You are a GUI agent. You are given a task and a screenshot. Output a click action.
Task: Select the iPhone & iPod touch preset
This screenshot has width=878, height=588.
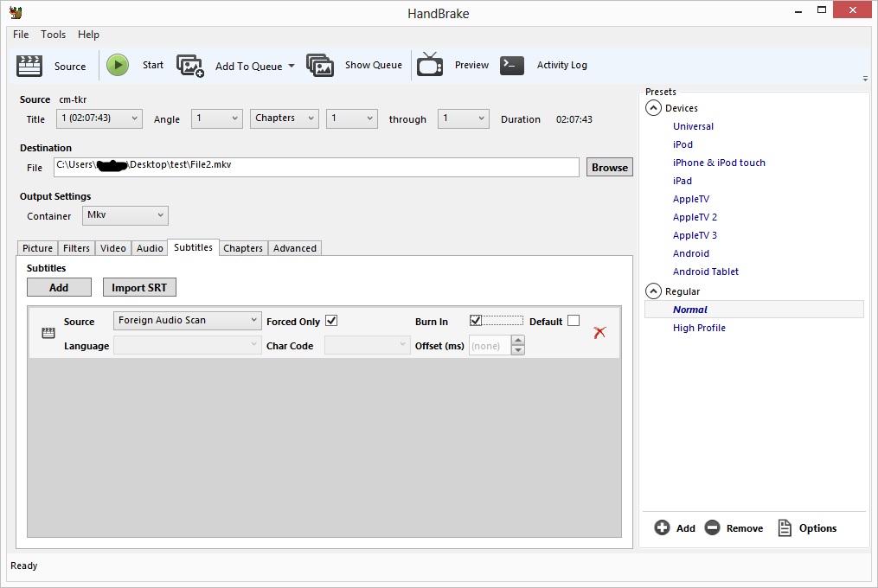point(719,163)
